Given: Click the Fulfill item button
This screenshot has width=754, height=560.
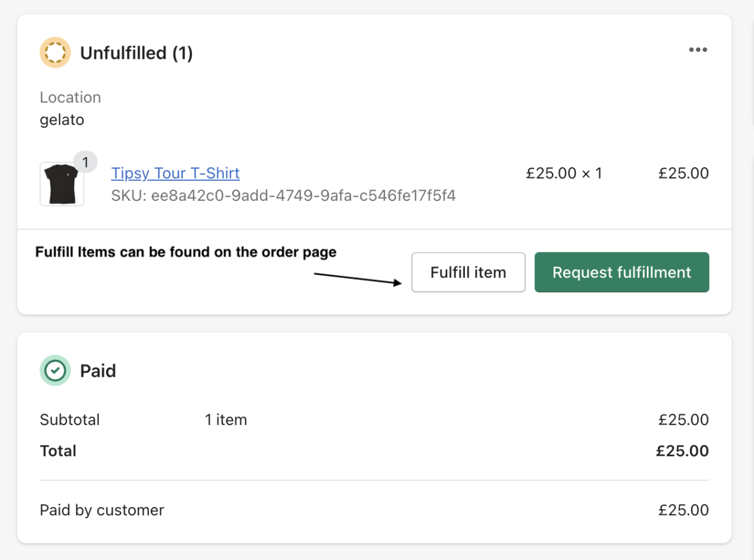Looking at the screenshot, I should [468, 272].
